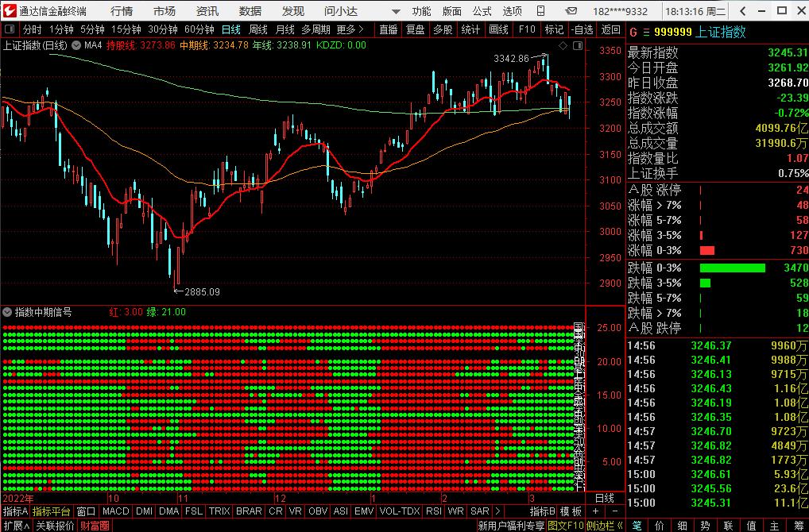
Task: Click the green list icon beside 999999
Action: (x=646, y=33)
